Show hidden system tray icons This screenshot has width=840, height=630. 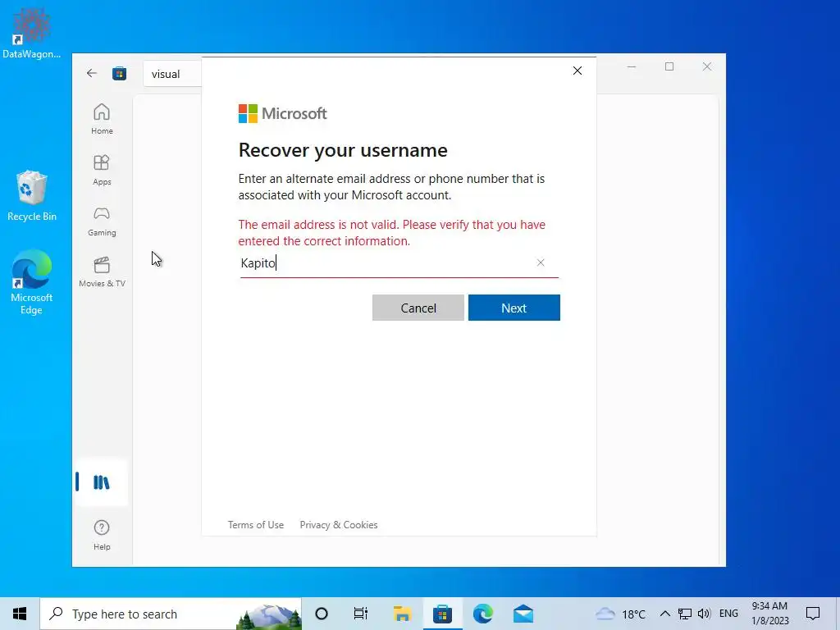[664, 614]
